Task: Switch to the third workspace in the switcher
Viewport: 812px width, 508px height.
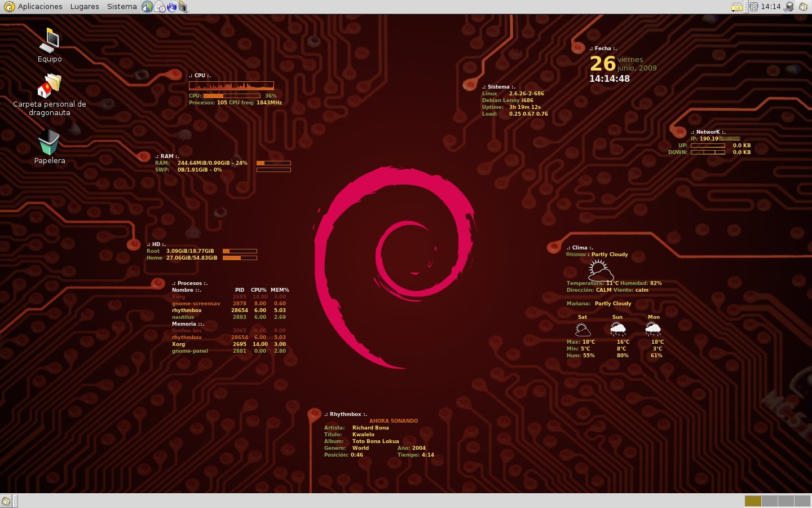Action: [785, 501]
